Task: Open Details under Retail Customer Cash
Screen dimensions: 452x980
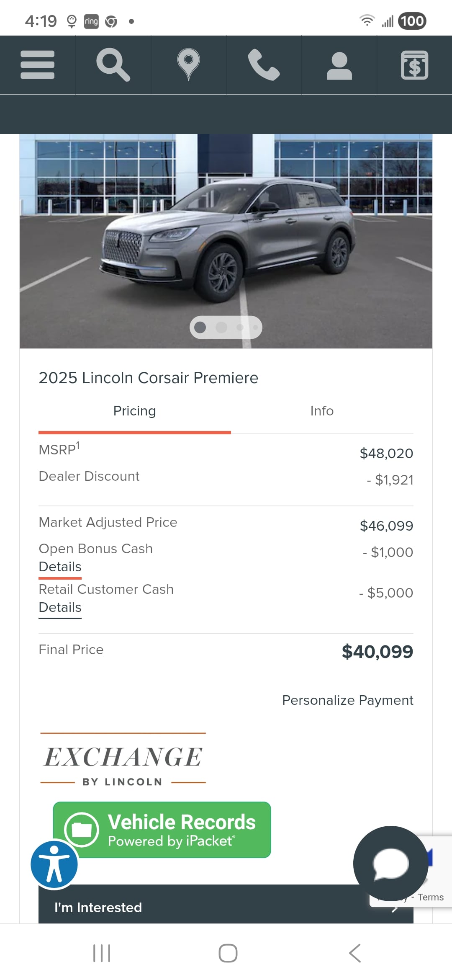Action: [x=60, y=607]
